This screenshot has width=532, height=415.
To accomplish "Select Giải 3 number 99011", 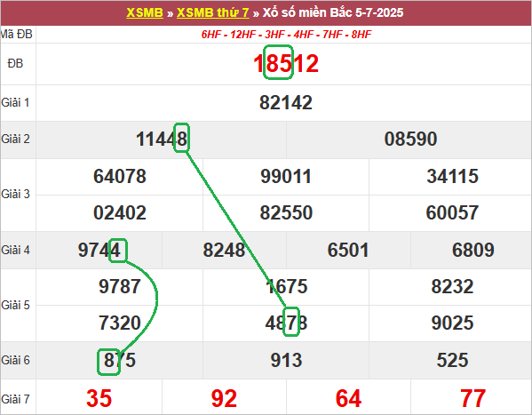I will click(286, 176).
